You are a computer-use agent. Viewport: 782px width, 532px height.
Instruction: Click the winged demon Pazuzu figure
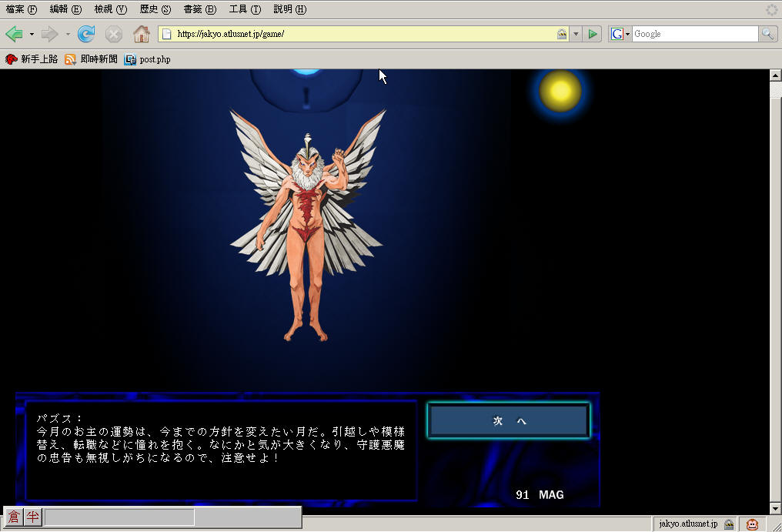coord(306,225)
